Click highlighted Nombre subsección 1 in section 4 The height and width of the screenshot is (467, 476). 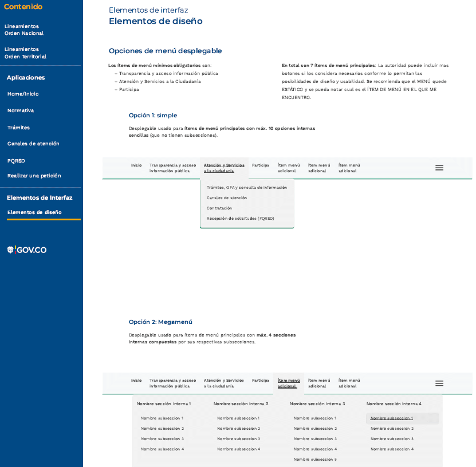pos(392,418)
